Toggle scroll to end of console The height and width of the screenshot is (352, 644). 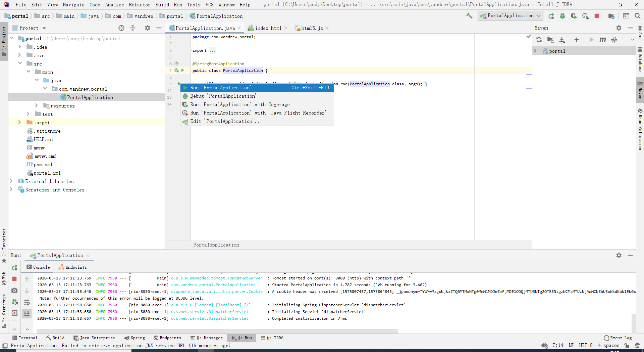(x=27, y=313)
